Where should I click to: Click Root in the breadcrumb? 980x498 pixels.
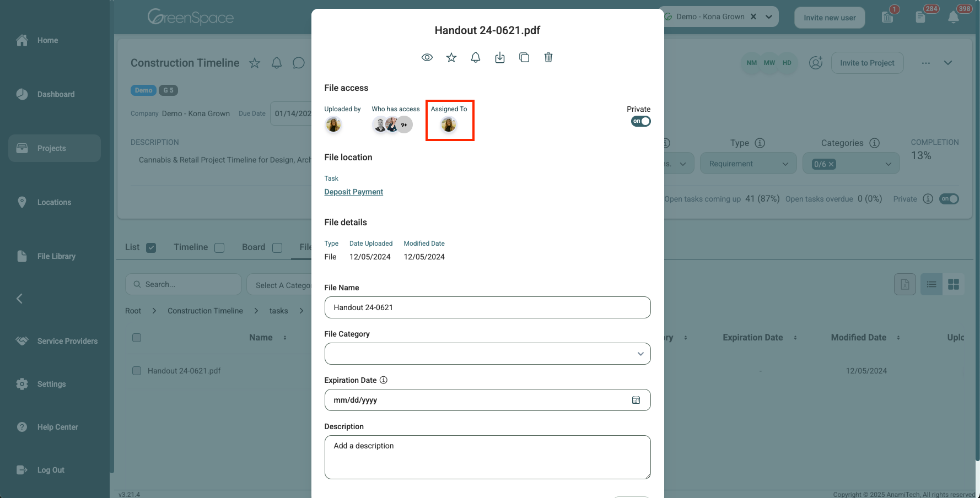point(133,311)
